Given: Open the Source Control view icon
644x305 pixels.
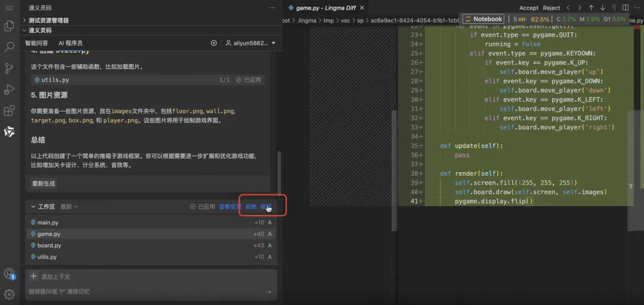Looking at the screenshot, I should tap(9, 68).
